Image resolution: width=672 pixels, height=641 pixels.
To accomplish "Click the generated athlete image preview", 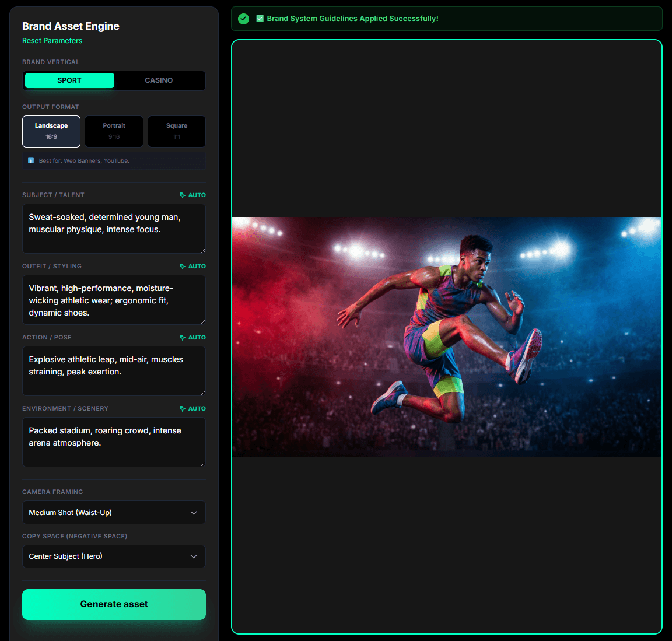I will pos(446,337).
